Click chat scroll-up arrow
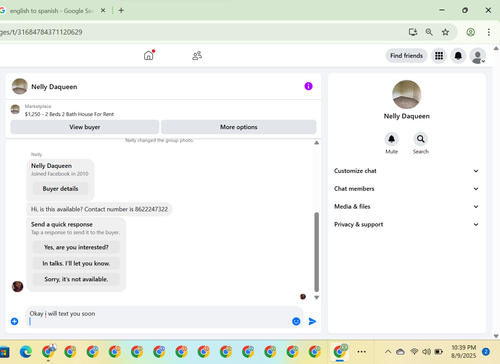The height and width of the screenshot is (364, 500). tap(317, 143)
